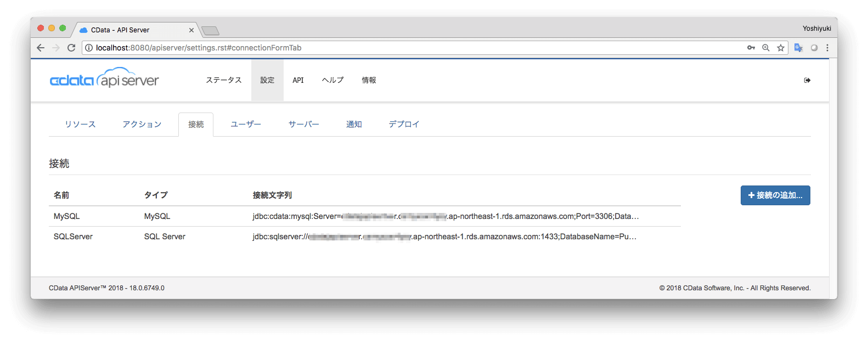Click the Yoshiyuki profile name
The width and height of the screenshot is (868, 343).
[817, 29]
